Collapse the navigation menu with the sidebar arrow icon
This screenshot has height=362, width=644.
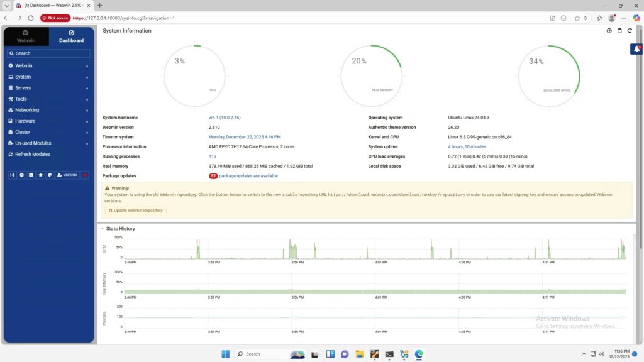13,175
